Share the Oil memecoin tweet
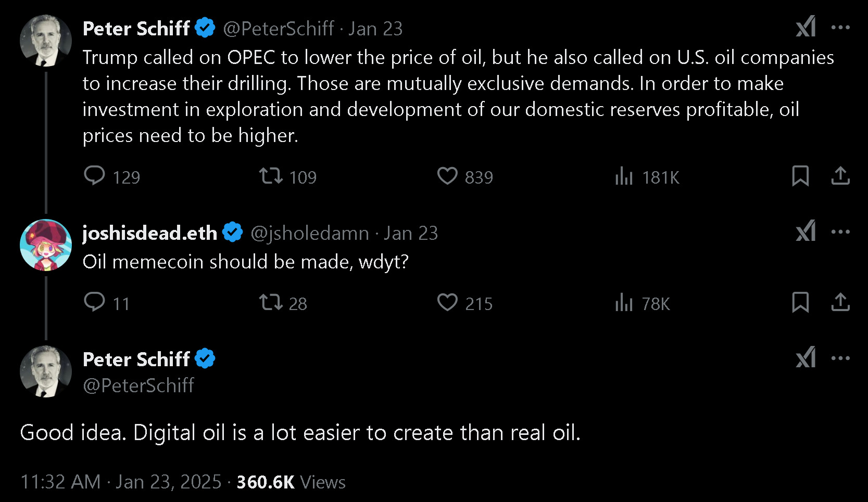The height and width of the screenshot is (502, 868). pyautogui.click(x=840, y=302)
